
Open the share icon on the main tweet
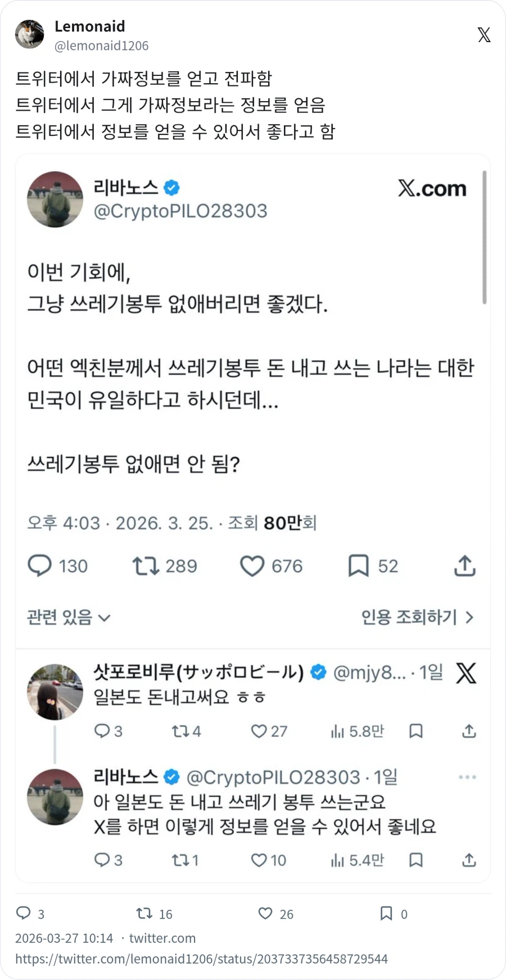pyautogui.click(x=463, y=566)
